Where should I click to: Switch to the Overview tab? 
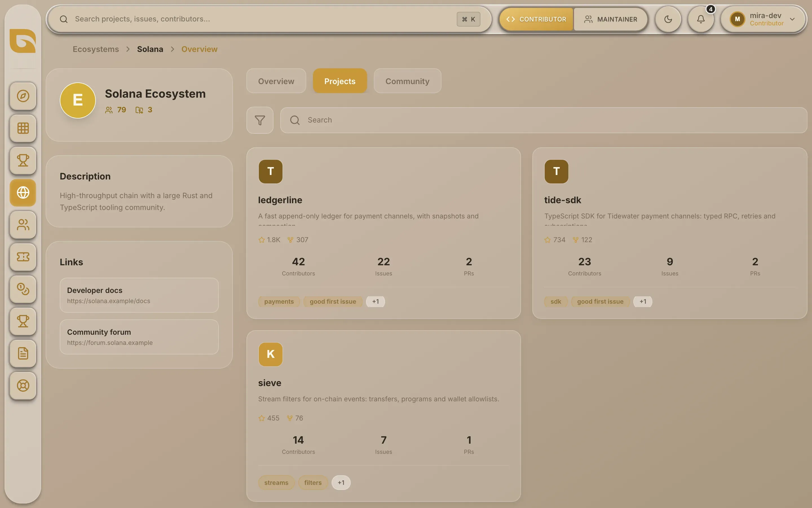[276, 81]
